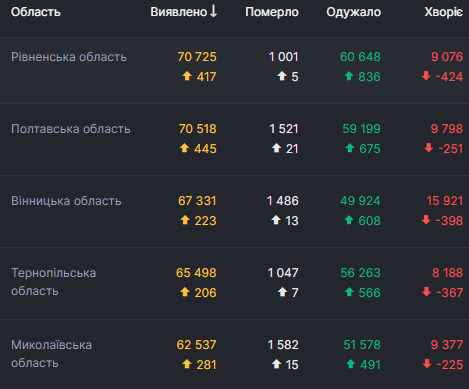Image resolution: width=469 pixels, height=389 pixels.
Task: Click orange up arrow beside 417
Action: (x=187, y=76)
